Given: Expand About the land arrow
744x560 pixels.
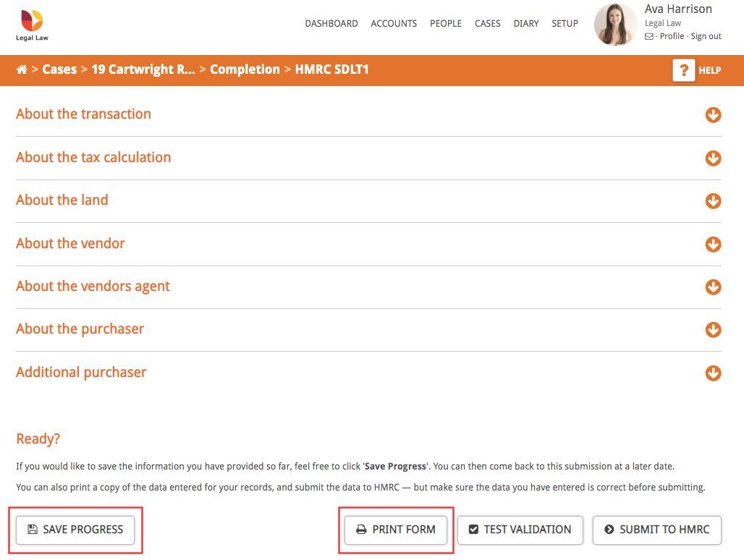Looking at the screenshot, I should tap(713, 201).
